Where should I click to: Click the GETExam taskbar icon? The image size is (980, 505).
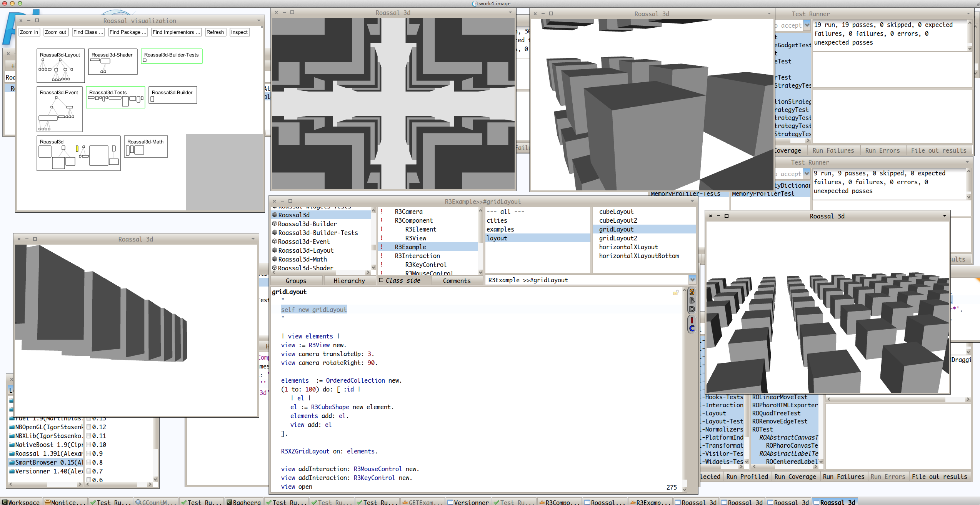[x=405, y=502]
